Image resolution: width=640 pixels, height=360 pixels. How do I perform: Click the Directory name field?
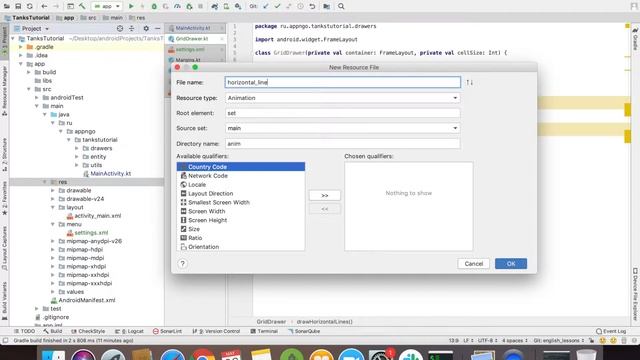click(x=342, y=144)
